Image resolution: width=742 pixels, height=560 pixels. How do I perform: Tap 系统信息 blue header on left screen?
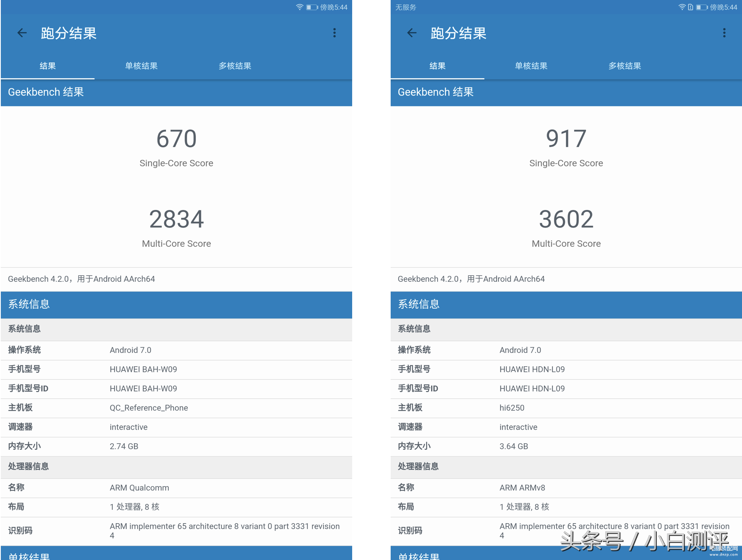click(176, 305)
